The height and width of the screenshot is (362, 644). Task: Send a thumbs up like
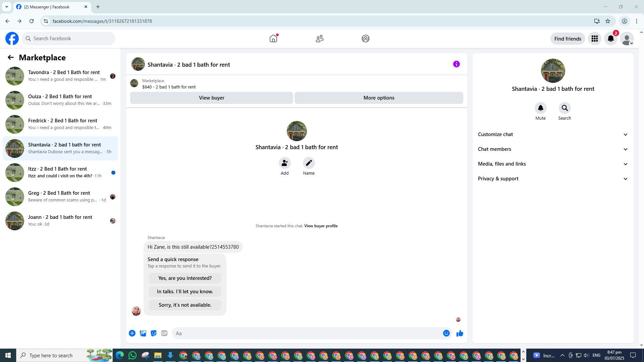pos(460,333)
